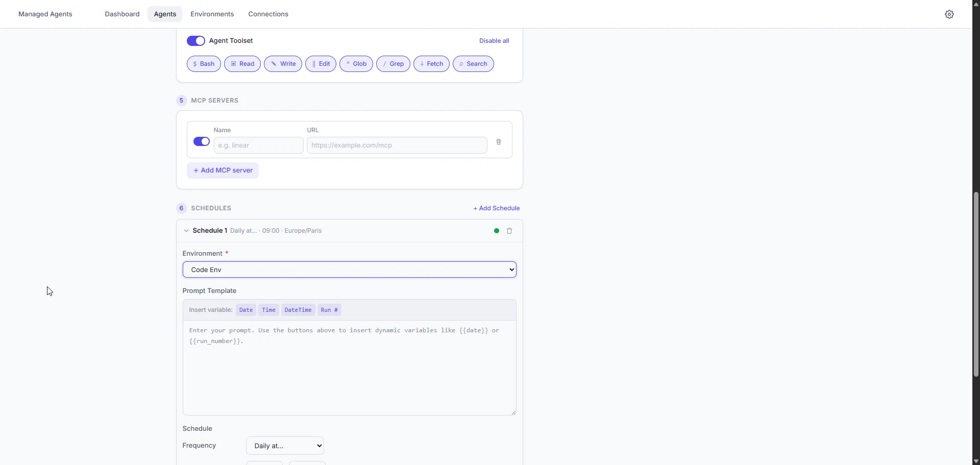Screen dimensions: 980x465
Task: Click the green status dot on Schedule 1
Action: pyautogui.click(x=496, y=231)
